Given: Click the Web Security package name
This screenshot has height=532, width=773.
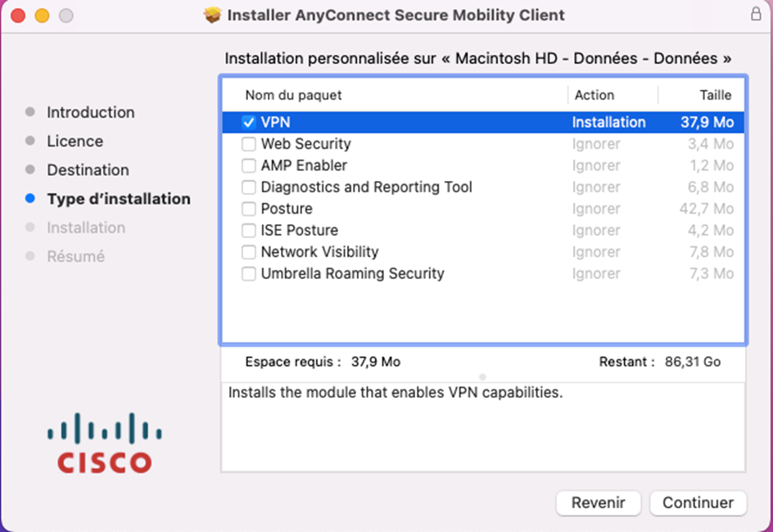Looking at the screenshot, I should 306,144.
